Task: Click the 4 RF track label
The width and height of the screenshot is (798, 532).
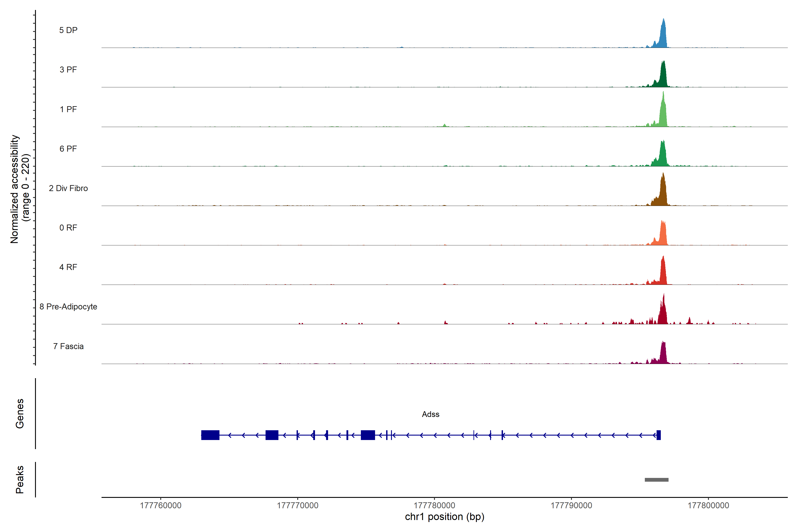Action: pyautogui.click(x=68, y=267)
